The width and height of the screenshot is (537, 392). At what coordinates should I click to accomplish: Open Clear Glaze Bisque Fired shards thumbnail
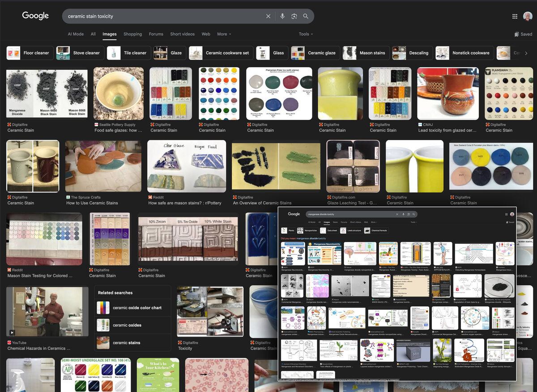187,166
